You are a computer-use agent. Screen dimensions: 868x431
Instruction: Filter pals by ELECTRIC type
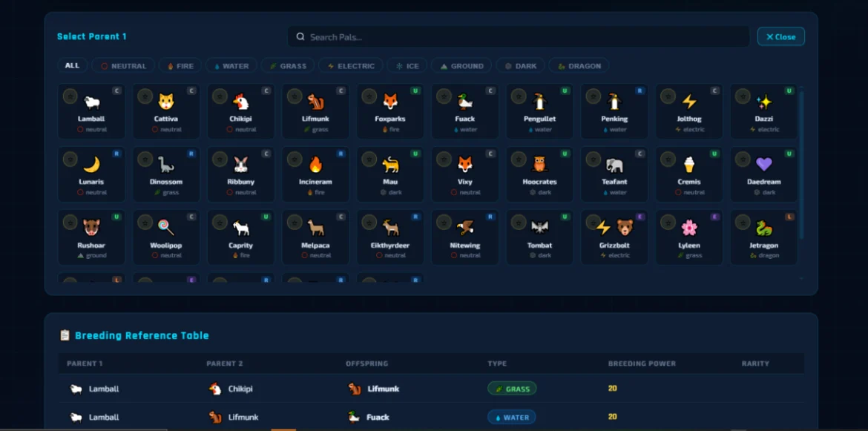tap(351, 66)
